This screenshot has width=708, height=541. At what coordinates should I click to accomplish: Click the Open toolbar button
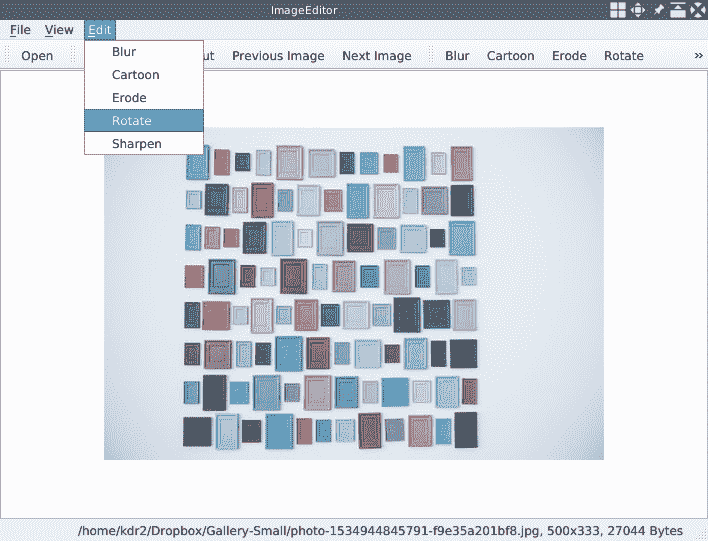point(37,56)
